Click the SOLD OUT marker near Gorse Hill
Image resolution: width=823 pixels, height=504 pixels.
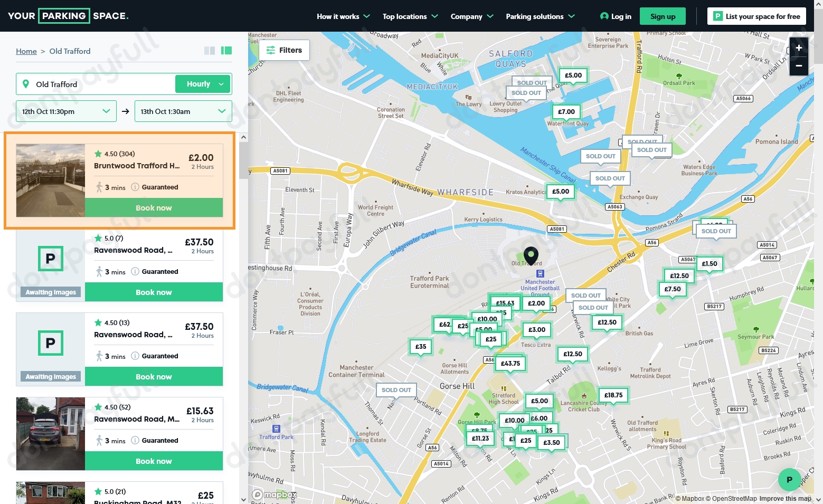396,390
